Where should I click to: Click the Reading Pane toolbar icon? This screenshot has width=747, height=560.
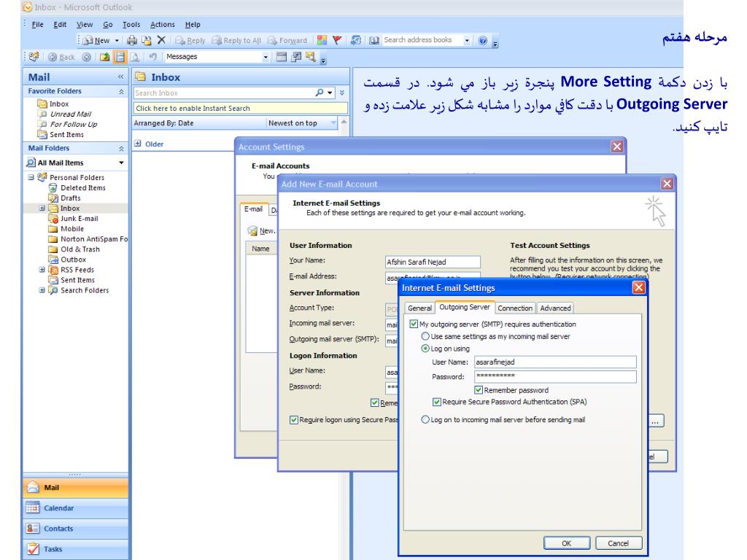[120, 57]
